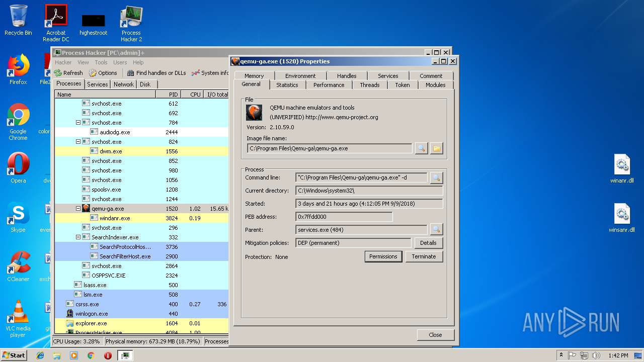Open the media player taskbar icon
Image resolution: width=644 pixels, height=362 pixels.
[74, 355]
